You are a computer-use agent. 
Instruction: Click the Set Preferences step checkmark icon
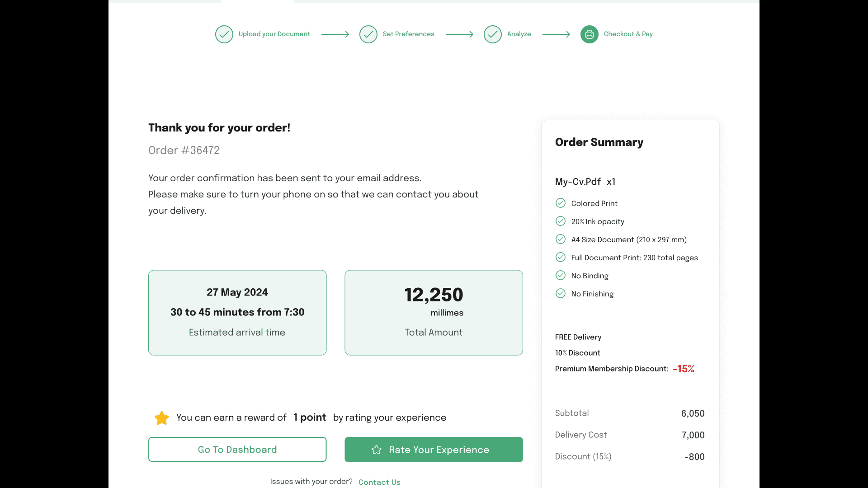368,34
